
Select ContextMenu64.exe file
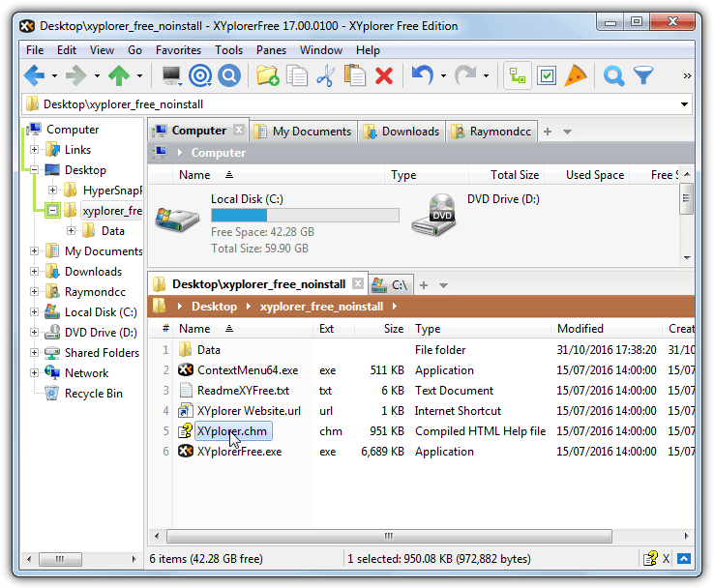[248, 370]
